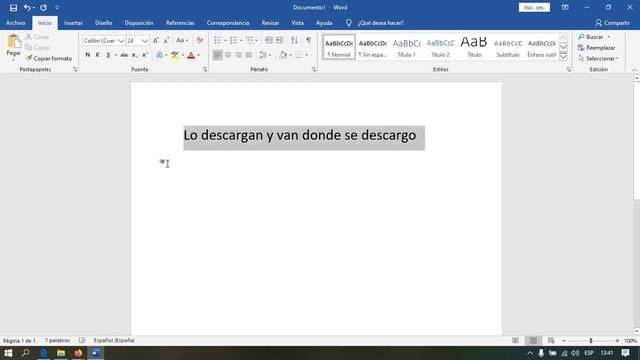Click the Pegar paste icon
The height and width of the screenshot is (360, 640).
[13, 41]
